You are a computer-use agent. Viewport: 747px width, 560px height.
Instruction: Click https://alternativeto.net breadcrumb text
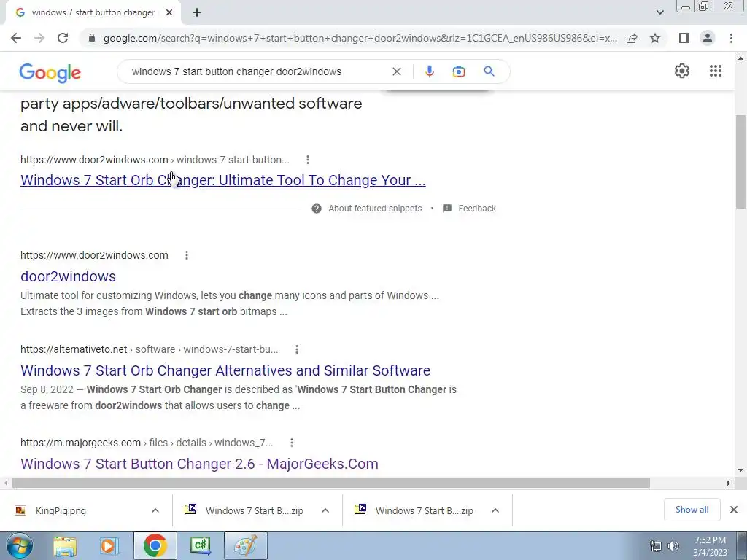coord(74,349)
